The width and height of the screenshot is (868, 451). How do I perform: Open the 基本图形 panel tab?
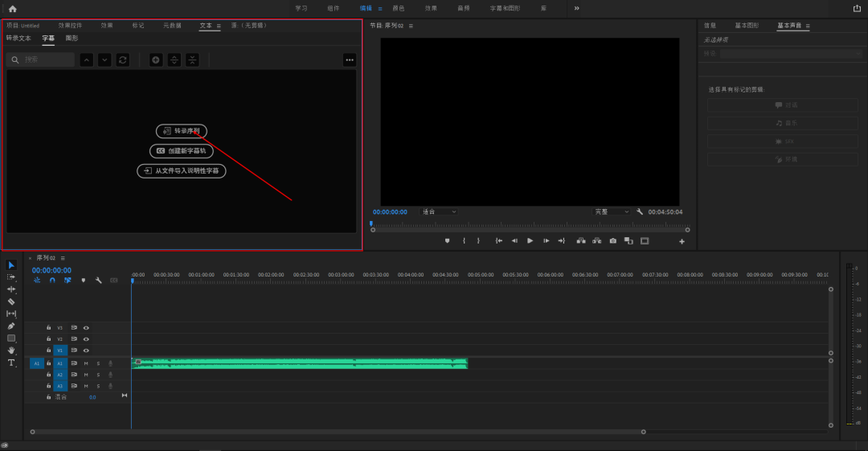[747, 26]
